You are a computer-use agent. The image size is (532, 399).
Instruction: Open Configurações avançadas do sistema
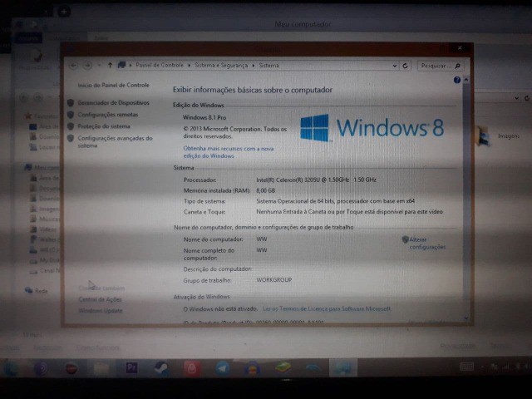pos(115,142)
